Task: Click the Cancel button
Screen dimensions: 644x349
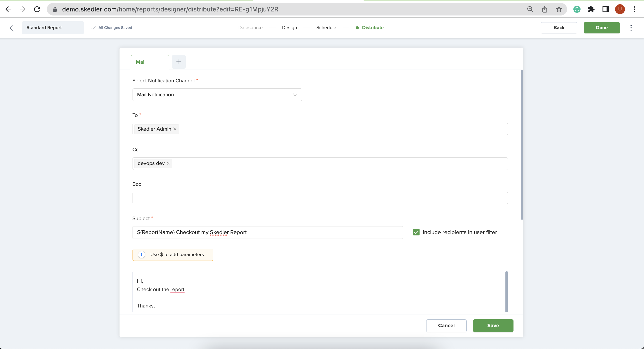Action: 446,325
